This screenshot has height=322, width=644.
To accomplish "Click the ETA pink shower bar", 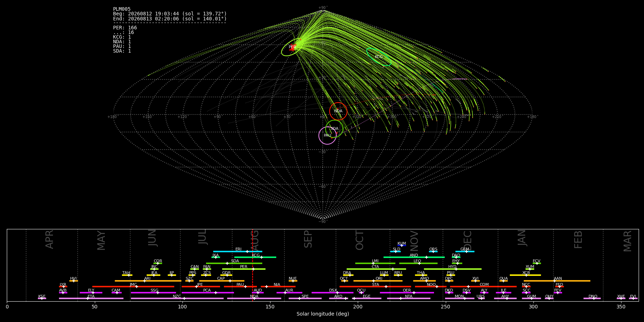I will (91, 298).
